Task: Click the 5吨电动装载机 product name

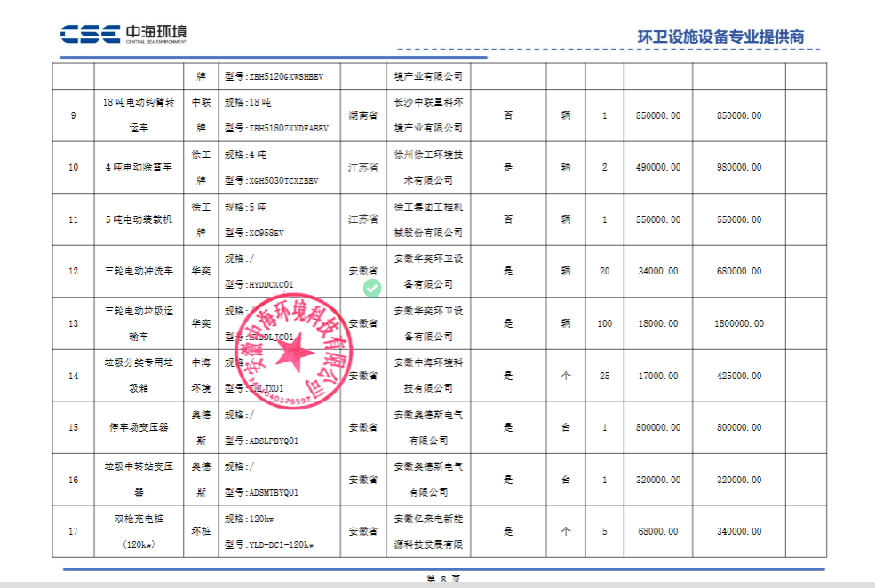Action: click(139, 219)
